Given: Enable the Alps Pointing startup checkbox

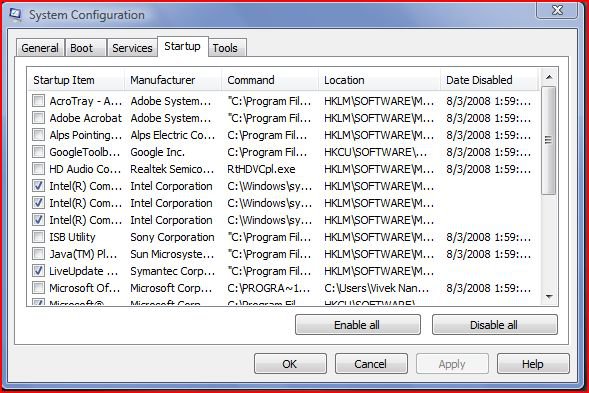Looking at the screenshot, I should tap(38, 135).
